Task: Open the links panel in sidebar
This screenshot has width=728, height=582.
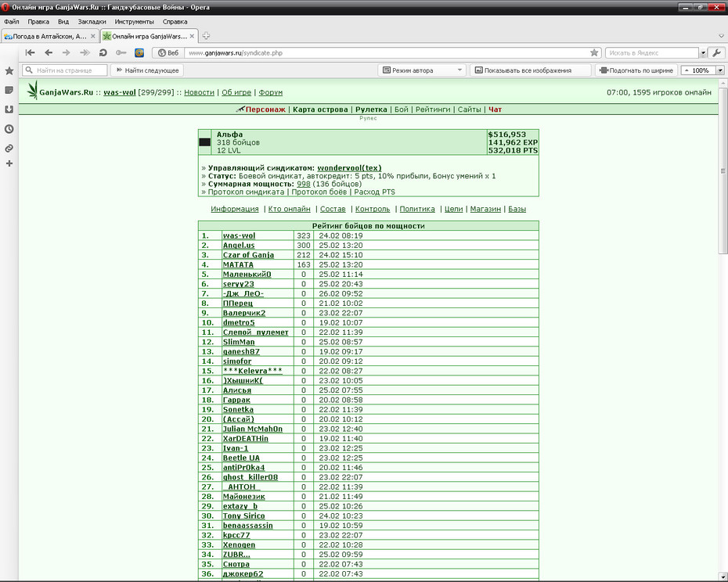Action: pyautogui.click(x=9, y=149)
